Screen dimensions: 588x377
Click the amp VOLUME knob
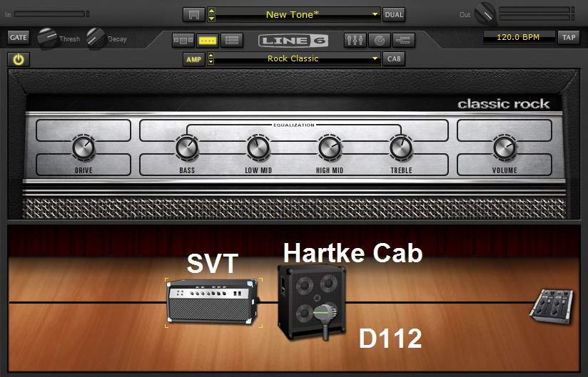505,147
